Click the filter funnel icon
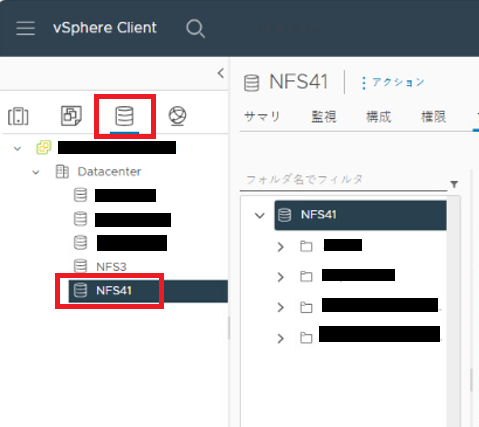The width and height of the screenshot is (479, 427). (x=454, y=184)
